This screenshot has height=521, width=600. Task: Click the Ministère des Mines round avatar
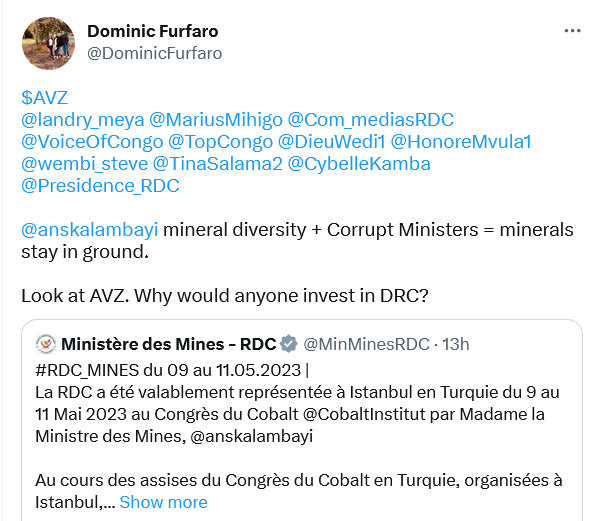coord(44,345)
